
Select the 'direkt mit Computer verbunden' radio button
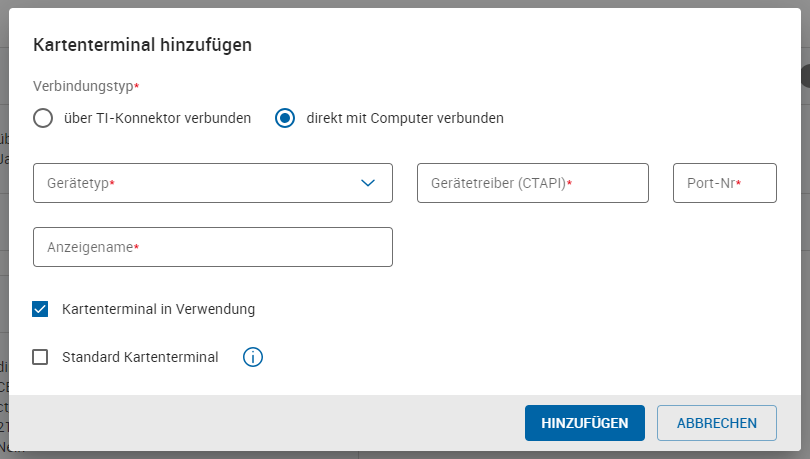pyautogui.click(x=285, y=118)
